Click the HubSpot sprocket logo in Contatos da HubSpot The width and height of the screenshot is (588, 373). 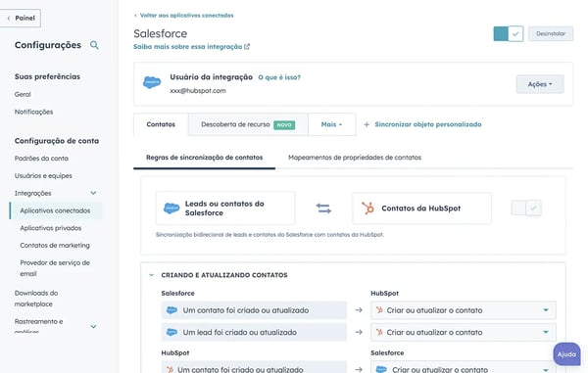pos(367,209)
